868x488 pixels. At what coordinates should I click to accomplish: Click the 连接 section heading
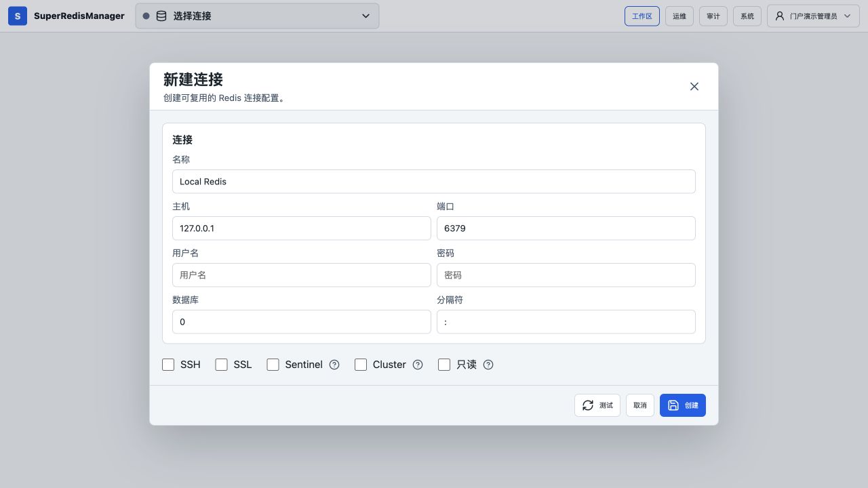click(x=182, y=140)
